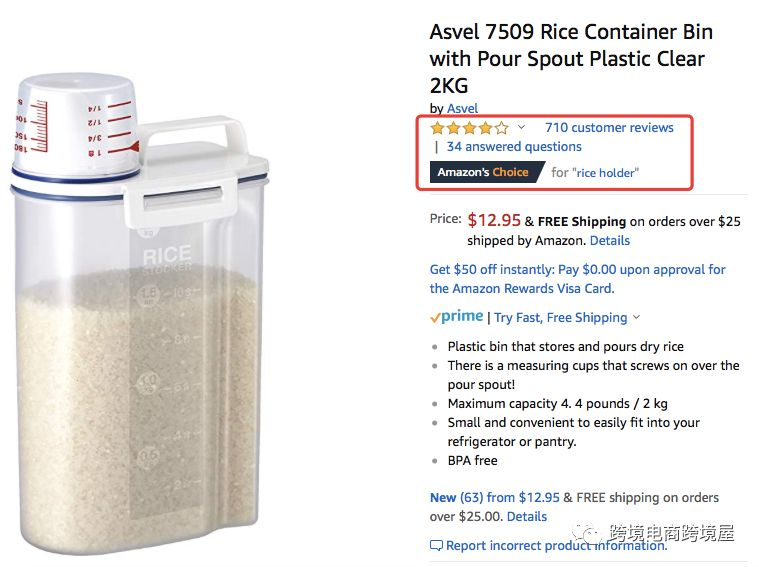Open the 34 answered questions link

click(x=514, y=146)
